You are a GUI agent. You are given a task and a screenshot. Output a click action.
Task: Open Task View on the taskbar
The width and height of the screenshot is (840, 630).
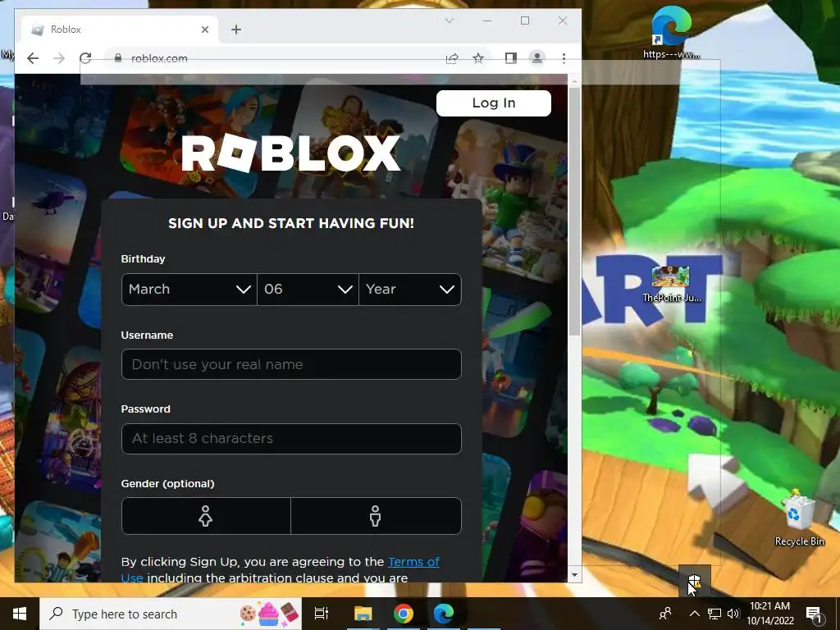point(322,614)
